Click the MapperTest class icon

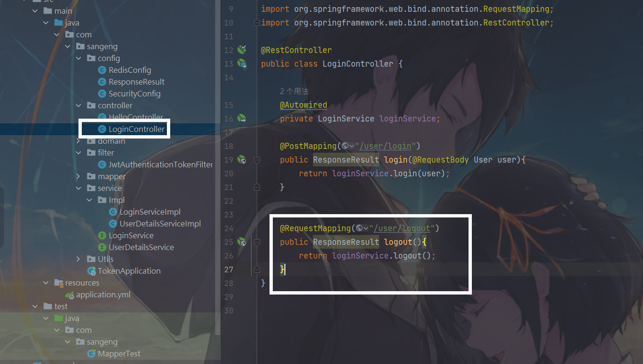(x=91, y=354)
